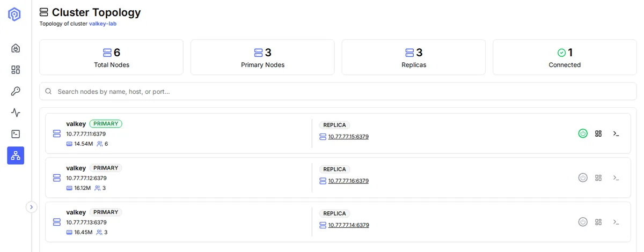
Task: Toggle connection power icon for 10.77.77.12 node
Action: 583,177
